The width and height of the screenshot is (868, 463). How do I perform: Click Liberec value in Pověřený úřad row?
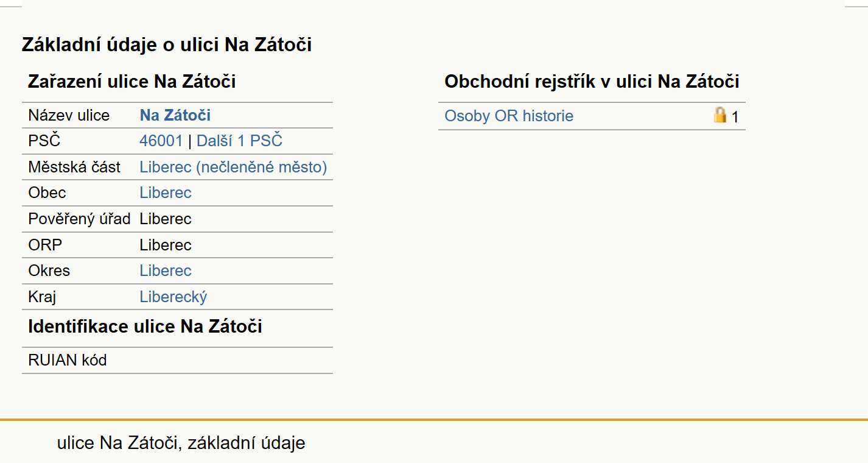(x=166, y=219)
